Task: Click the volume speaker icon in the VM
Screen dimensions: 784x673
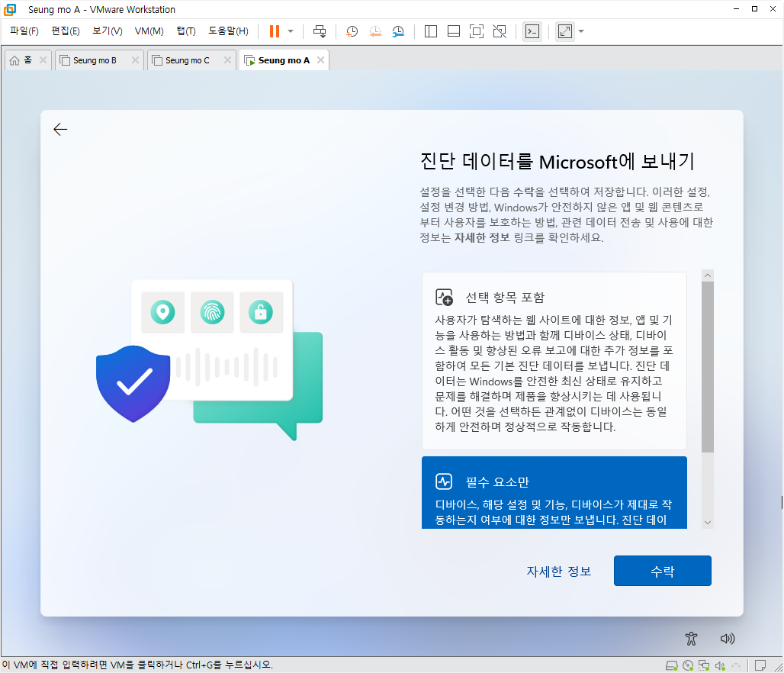Action: coord(727,639)
